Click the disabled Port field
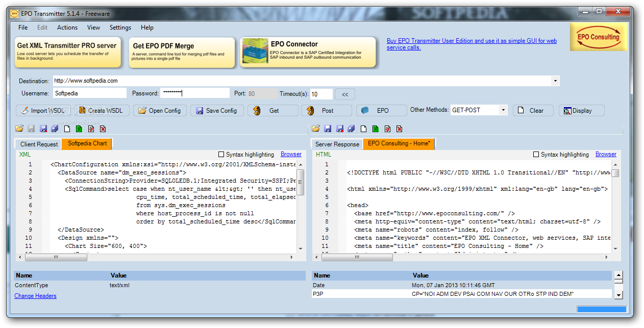This screenshot has width=644, height=328. click(262, 93)
